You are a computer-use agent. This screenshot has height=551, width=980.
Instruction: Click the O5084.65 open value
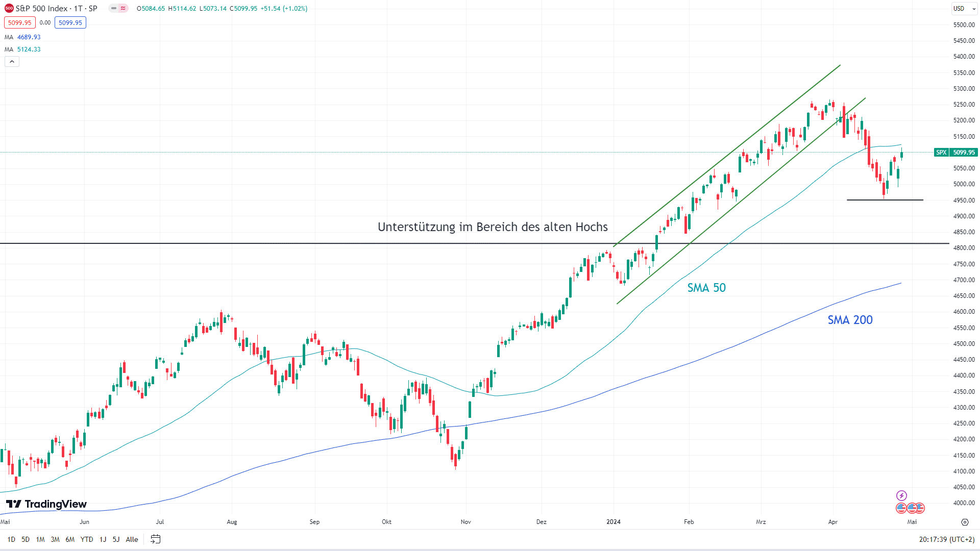pyautogui.click(x=151, y=9)
